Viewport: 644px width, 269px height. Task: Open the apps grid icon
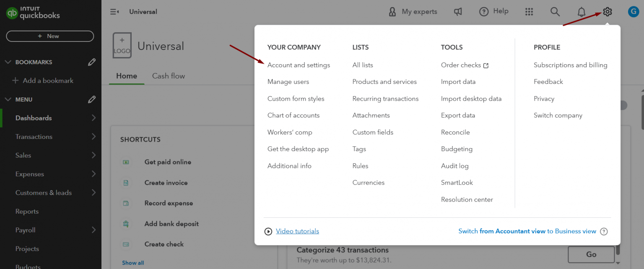[x=529, y=12]
